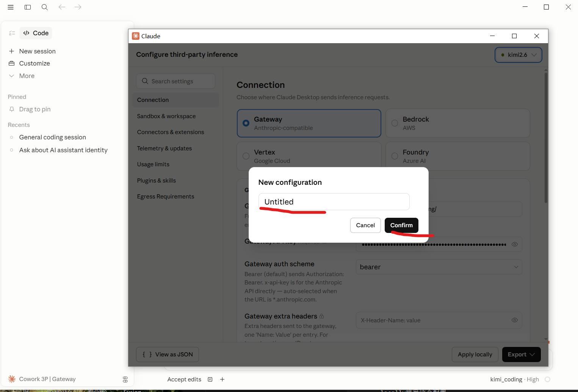Open Connectors & extensions settings
The image size is (578, 392).
(171, 132)
